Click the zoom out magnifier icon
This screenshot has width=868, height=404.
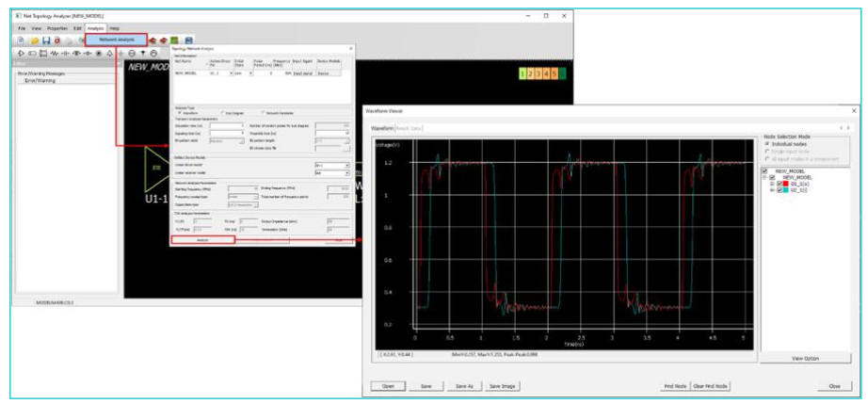pyautogui.click(x=131, y=53)
